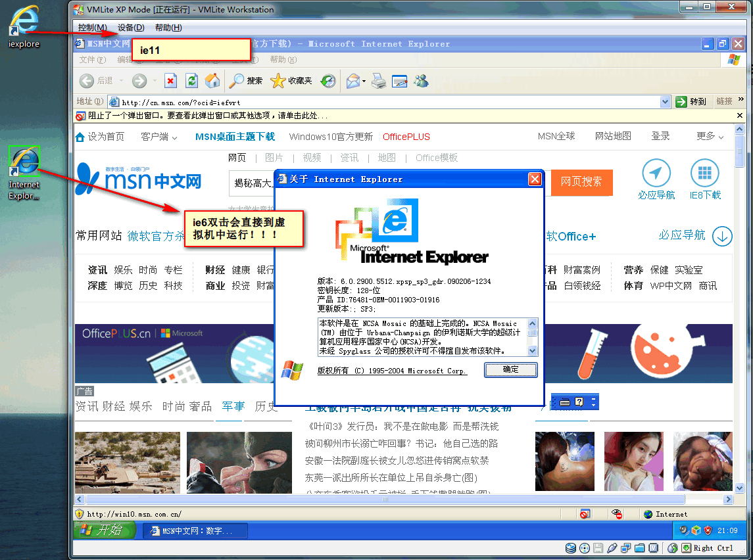Click the Messenger people icon in toolbar
This screenshot has width=753, height=560.
tap(421, 81)
